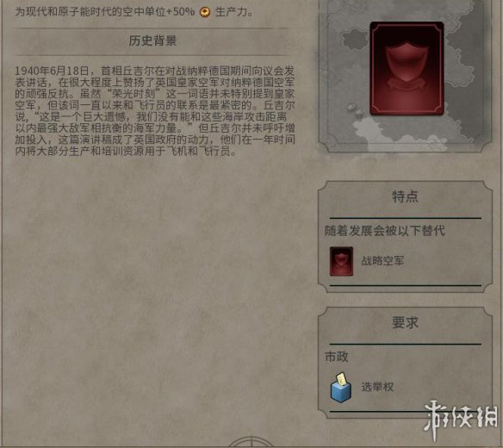Click the 1940年6月18日 date in the paragraph
This screenshot has width=503, height=448.
tap(52, 71)
